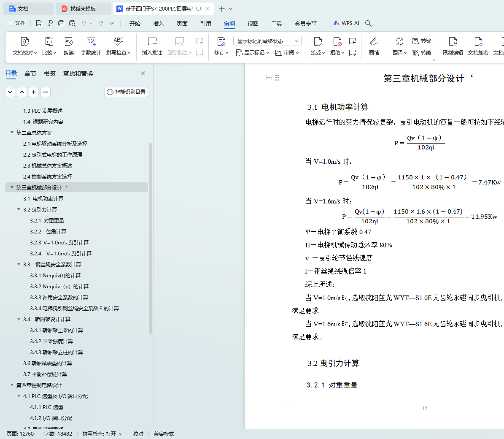Click the 拒绝 reject changes icon
This screenshot has height=439, width=504.
coord(337,41)
